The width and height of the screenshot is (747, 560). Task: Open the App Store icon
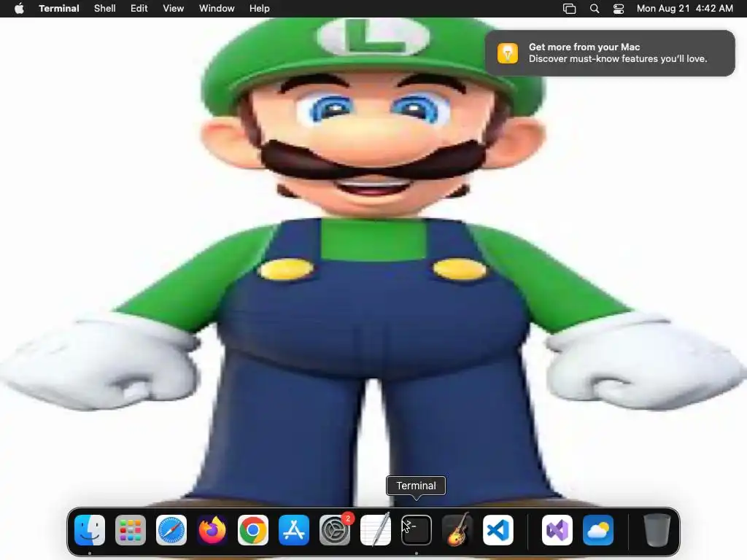(294, 530)
